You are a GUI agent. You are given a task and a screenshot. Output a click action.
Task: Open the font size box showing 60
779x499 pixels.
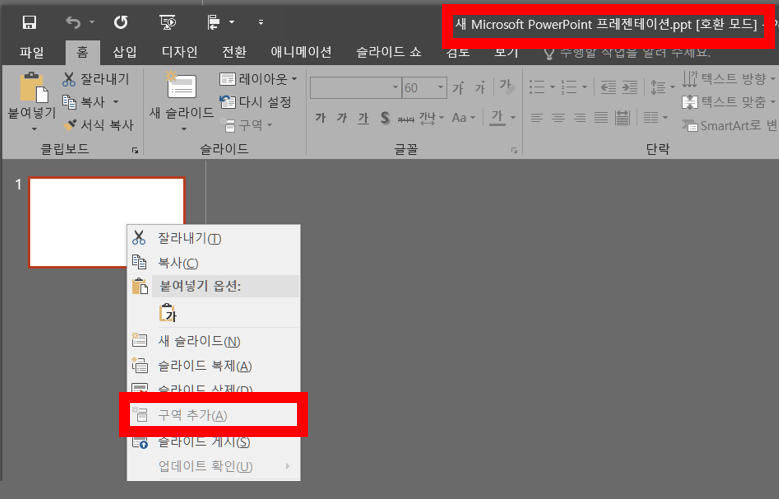click(424, 88)
